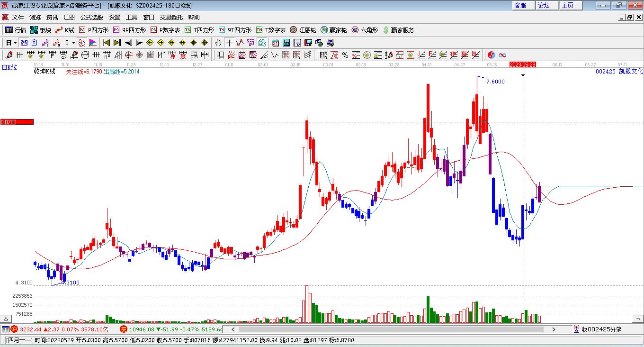Click the black left arrow icon
The width and height of the screenshot is (644, 347).
click(128, 43)
